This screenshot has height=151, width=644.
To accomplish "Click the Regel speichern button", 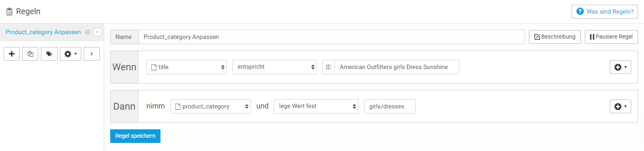I will [x=135, y=136].
